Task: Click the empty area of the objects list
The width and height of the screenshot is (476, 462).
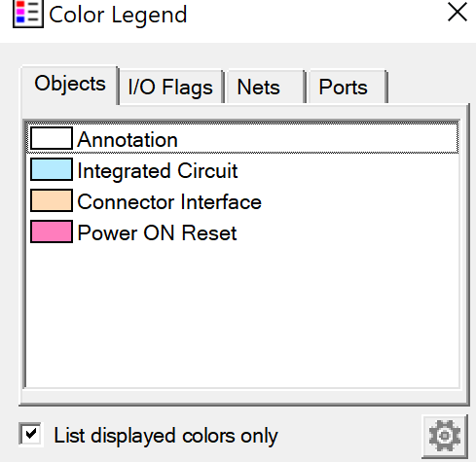Action: [242, 316]
